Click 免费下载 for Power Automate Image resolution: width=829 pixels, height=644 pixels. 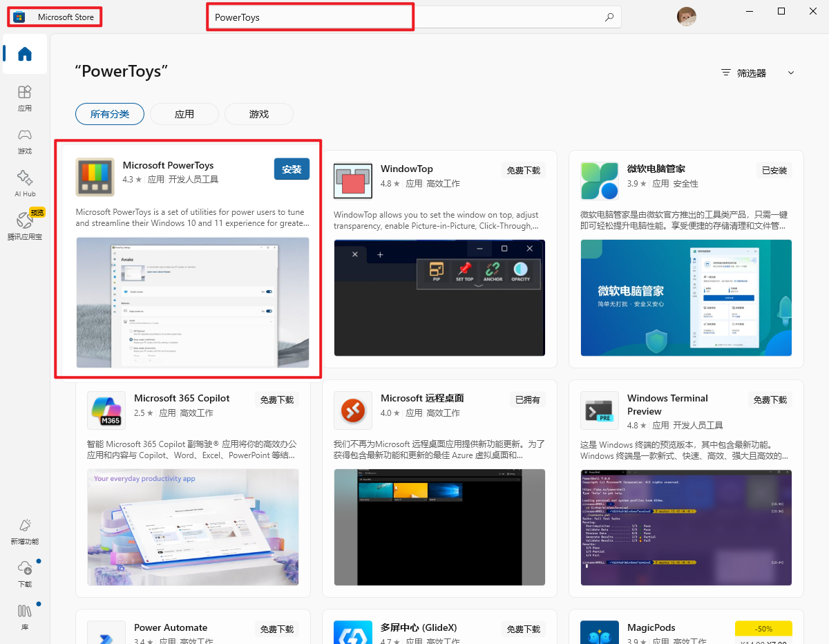277,629
